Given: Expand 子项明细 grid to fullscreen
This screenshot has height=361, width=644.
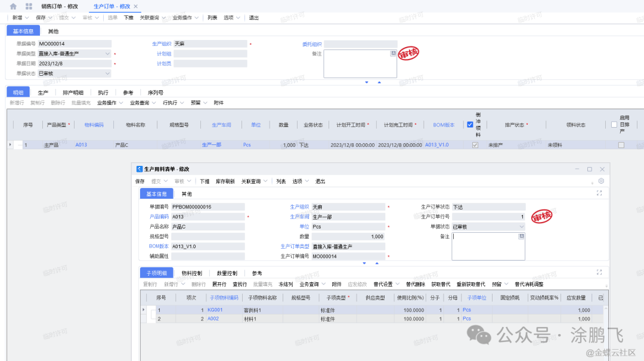Looking at the screenshot, I should click(599, 272).
